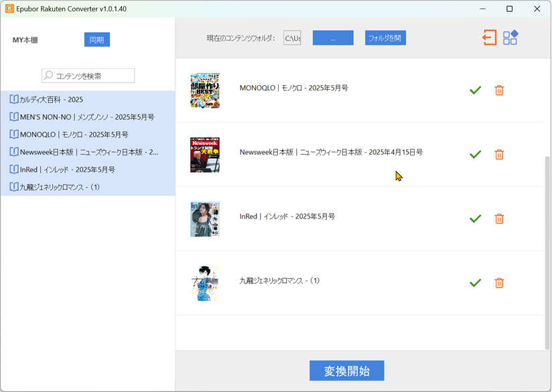This screenshot has width=552, height=392.
Task: Click book icon beside 九龍ジェネリックロマンス in sidebar
Action: (x=13, y=187)
